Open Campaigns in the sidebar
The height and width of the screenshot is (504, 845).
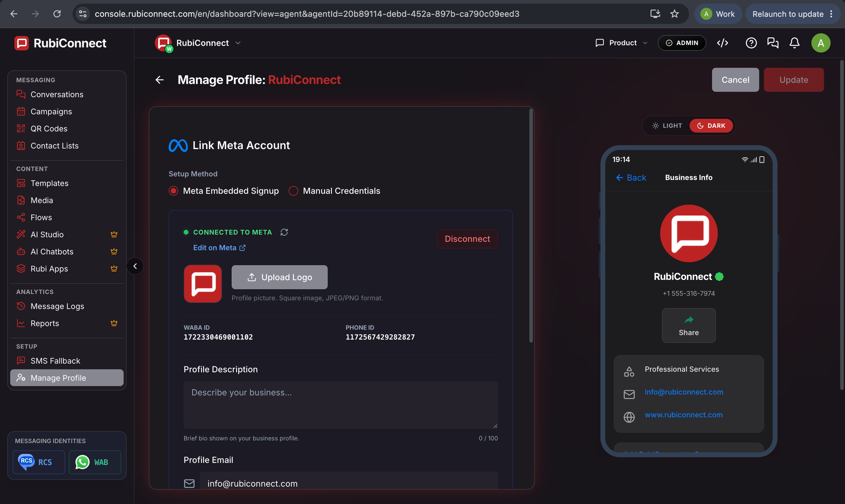(67, 111)
